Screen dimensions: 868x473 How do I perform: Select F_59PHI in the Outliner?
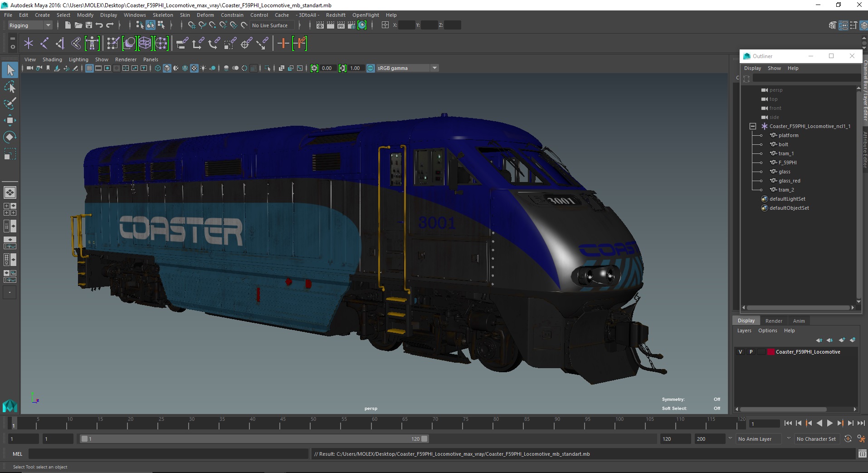787,163
